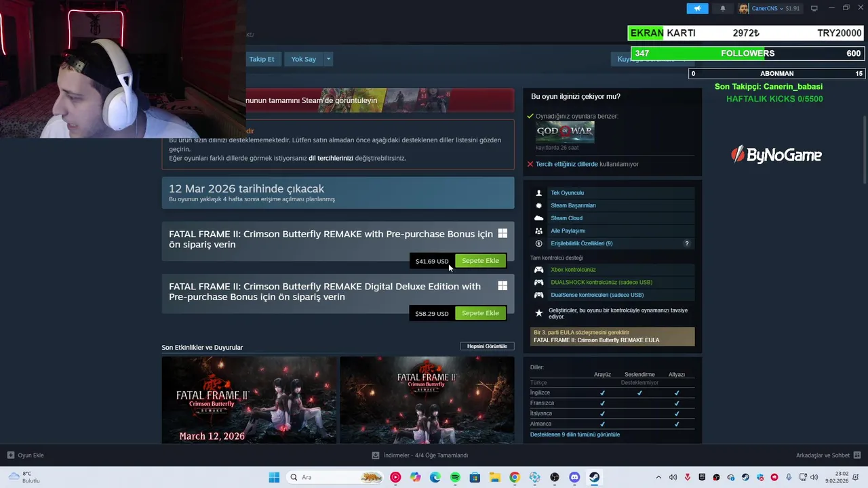Screen dimensions: 868x488
Task: Open Arkadaşlar ve Sohbet friends icon
Action: click(x=856, y=455)
